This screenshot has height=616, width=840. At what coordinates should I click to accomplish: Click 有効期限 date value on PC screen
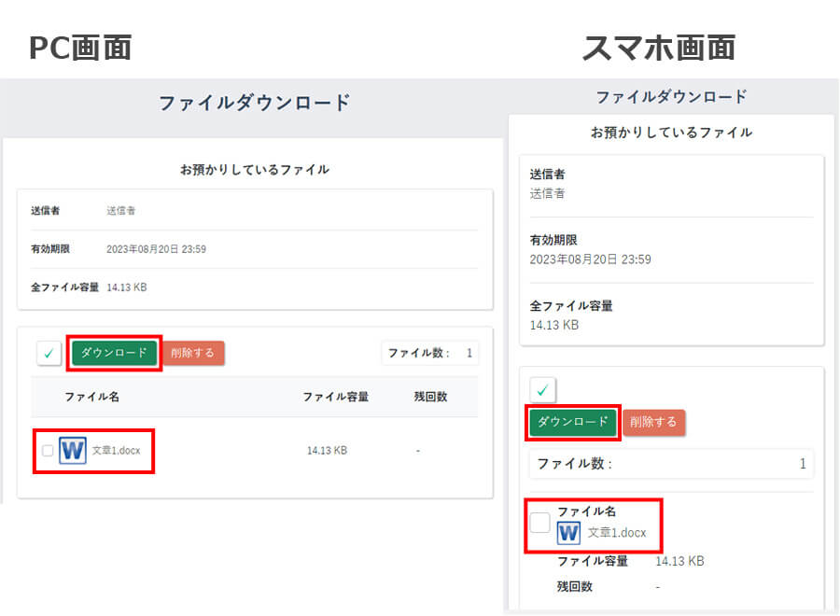pos(157,249)
